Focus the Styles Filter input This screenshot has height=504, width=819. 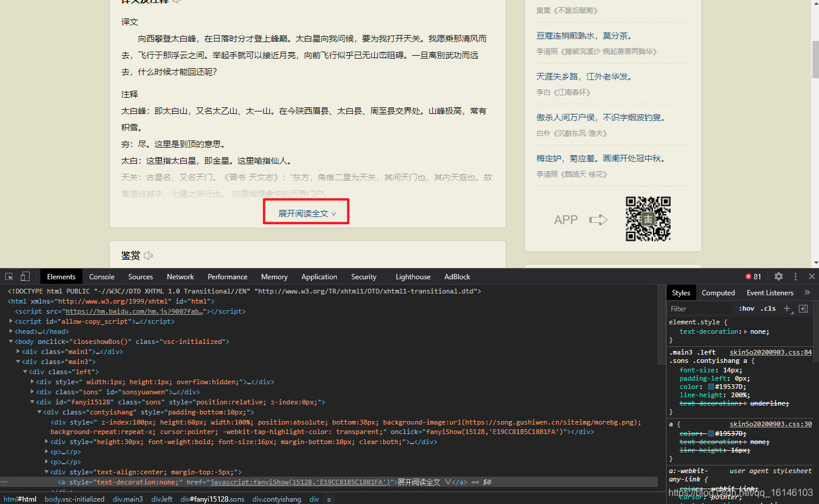coord(702,308)
